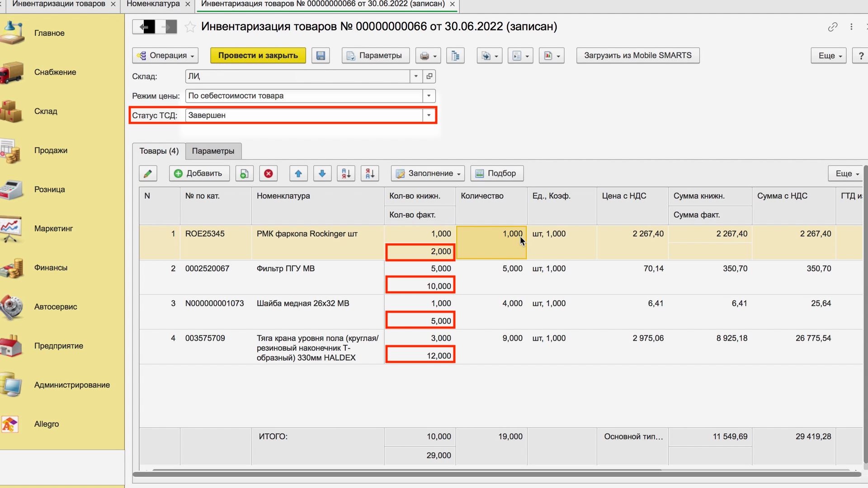This screenshot has height=488, width=868.
Task: Open the Операция dropdown button
Action: point(165,56)
